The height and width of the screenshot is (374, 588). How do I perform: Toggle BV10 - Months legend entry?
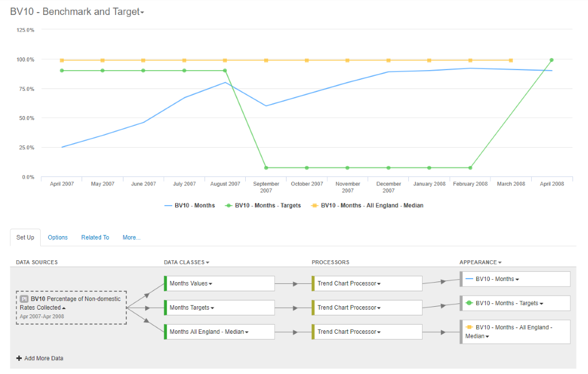189,206
